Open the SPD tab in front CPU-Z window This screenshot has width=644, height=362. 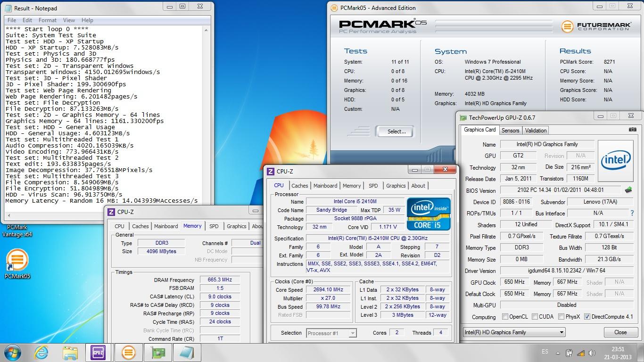click(x=373, y=186)
